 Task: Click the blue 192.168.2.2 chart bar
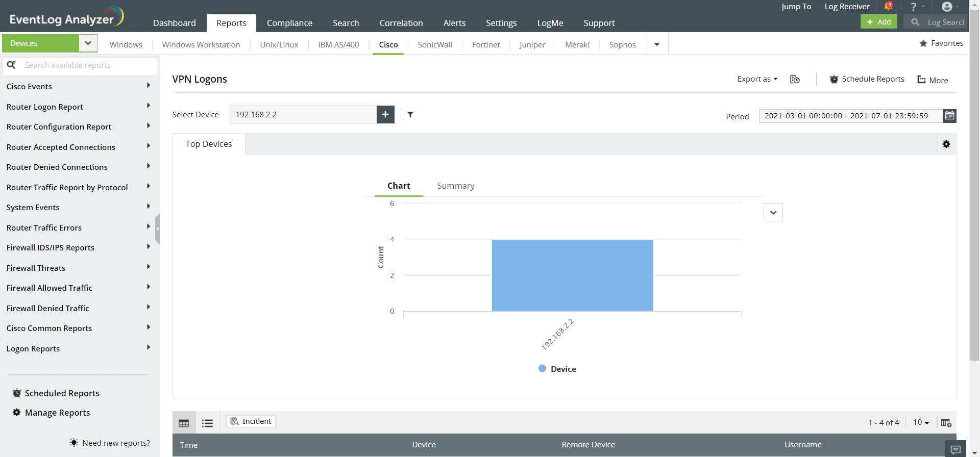point(572,275)
